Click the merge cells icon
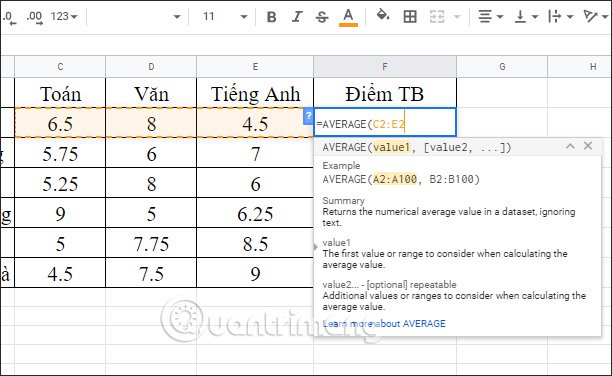The height and width of the screenshot is (376, 612). pyautogui.click(x=437, y=17)
